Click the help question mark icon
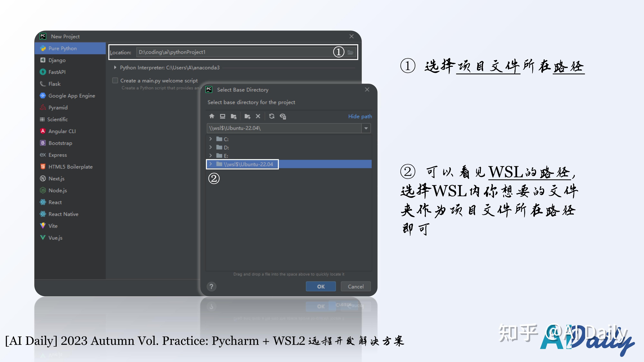The width and height of the screenshot is (644, 362). [211, 286]
